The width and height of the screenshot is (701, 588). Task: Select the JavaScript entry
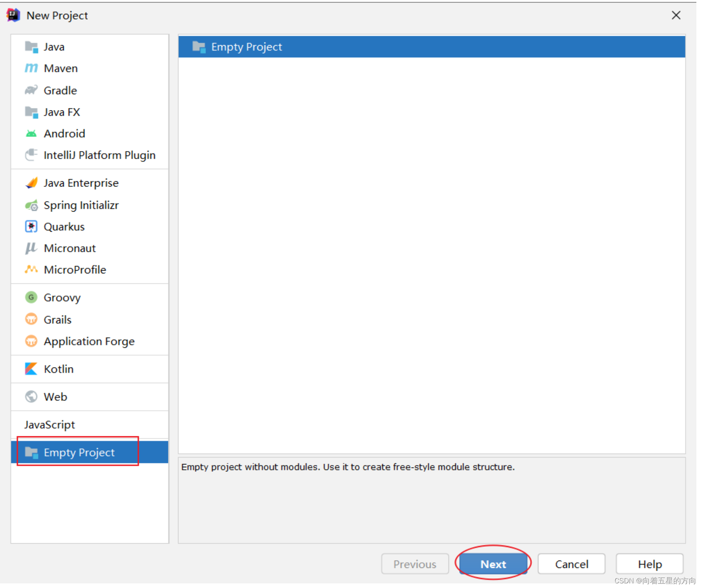click(x=90, y=425)
